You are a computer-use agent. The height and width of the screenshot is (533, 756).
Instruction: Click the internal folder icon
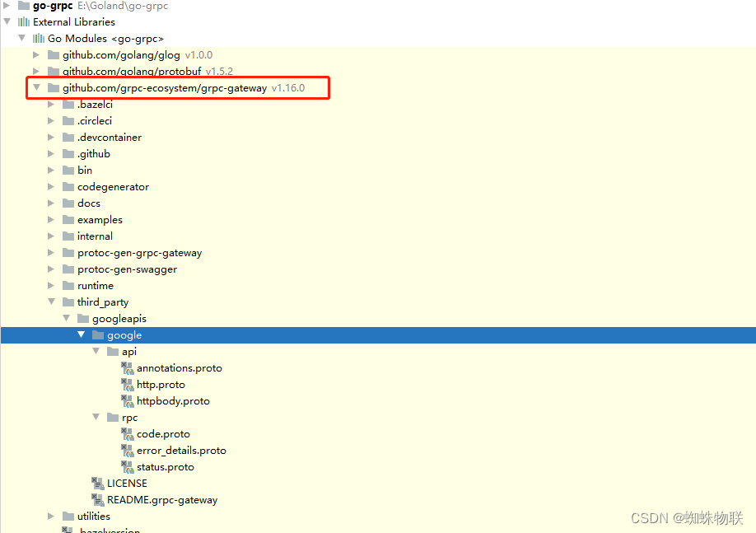tap(68, 236)
